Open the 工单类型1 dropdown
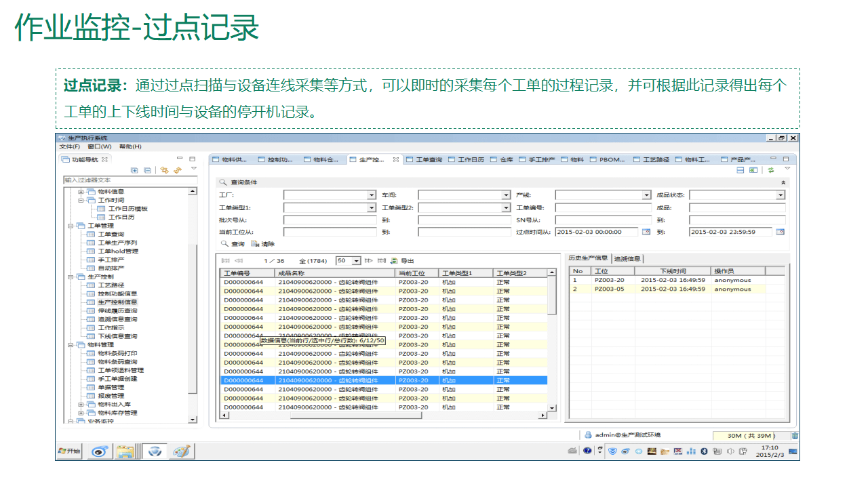 click(x=371, y=207)
